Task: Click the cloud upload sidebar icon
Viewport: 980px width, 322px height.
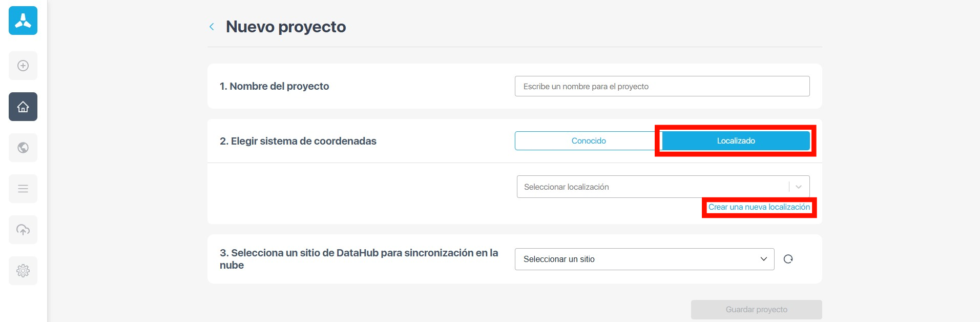Action: click(x=23, y=230)
